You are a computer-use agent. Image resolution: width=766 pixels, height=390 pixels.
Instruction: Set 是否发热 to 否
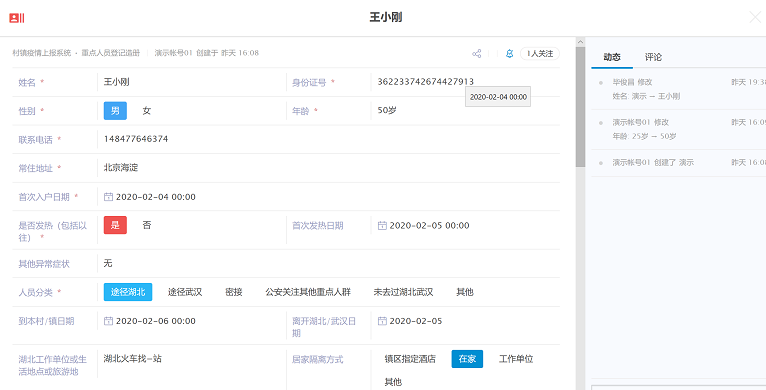pyautogui.click(x=147, y=225)
